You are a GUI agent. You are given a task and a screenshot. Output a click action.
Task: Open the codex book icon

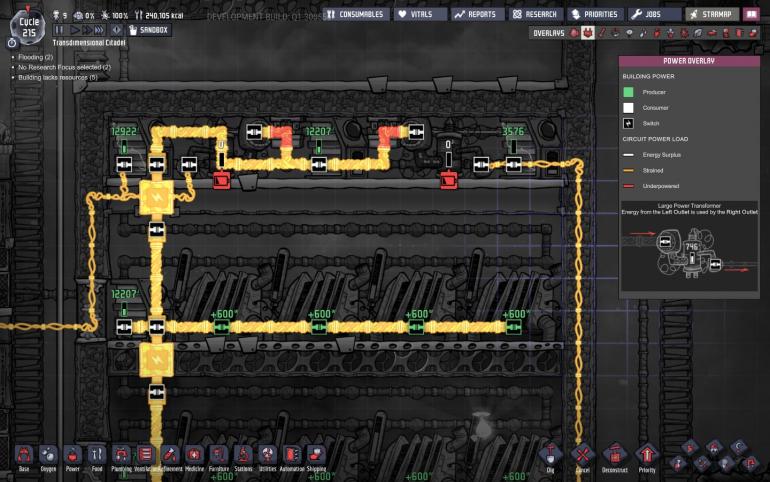pyautogui.click(x=750, y=14)
